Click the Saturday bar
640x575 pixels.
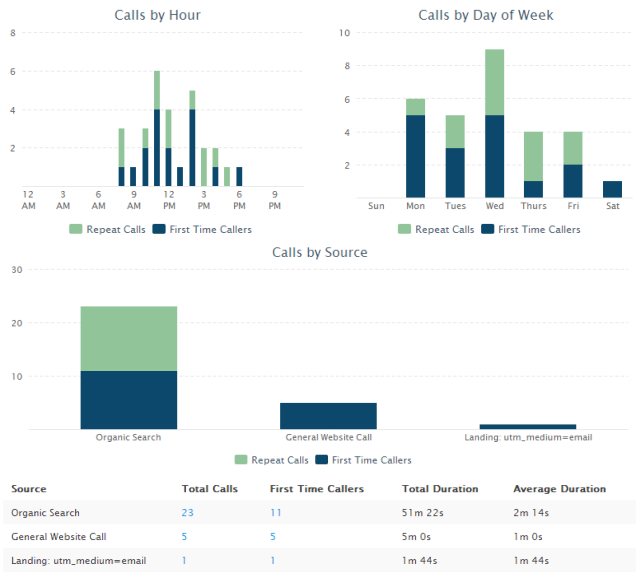612,189
